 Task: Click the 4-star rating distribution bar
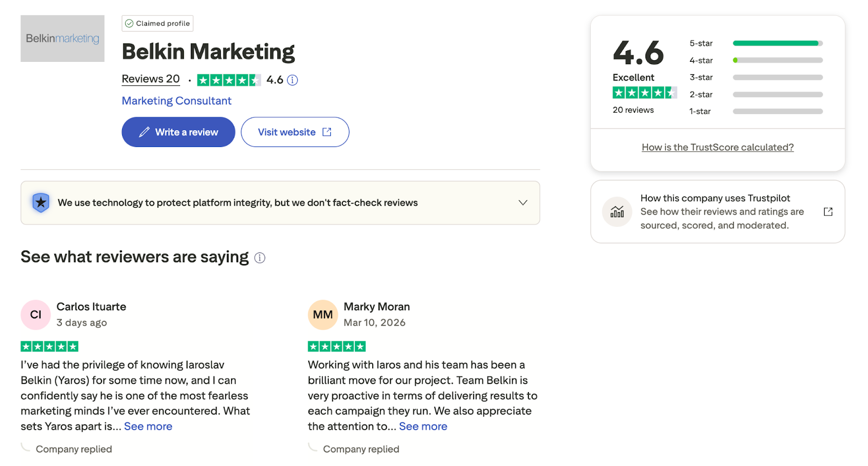point(777,60)
